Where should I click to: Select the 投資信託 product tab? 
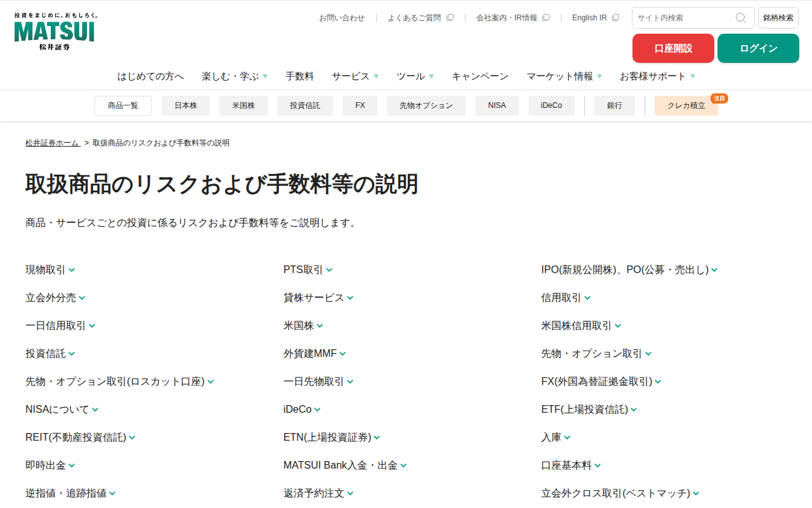point(305,105)
